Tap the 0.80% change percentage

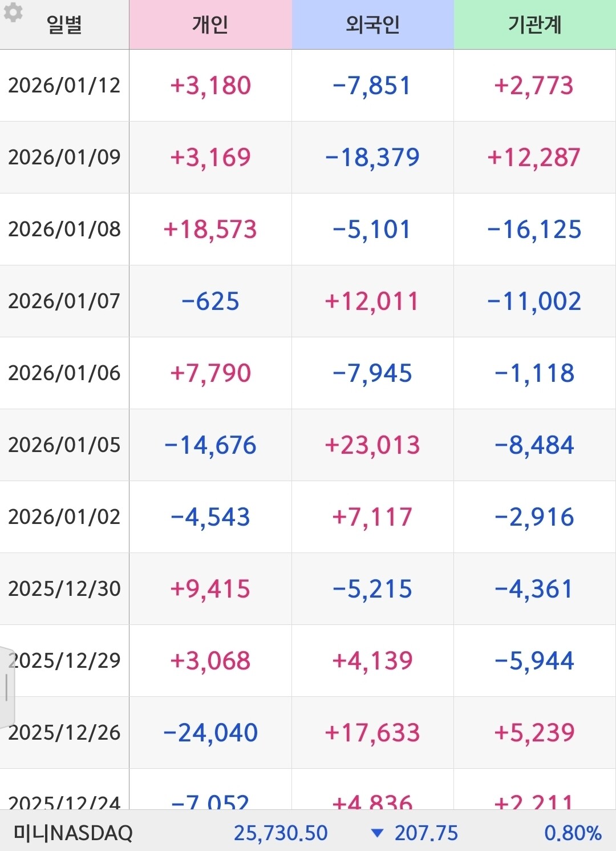point(572,833)
